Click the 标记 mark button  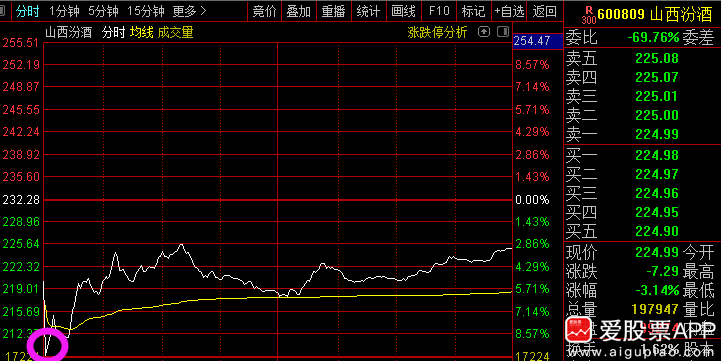[473, 11]
